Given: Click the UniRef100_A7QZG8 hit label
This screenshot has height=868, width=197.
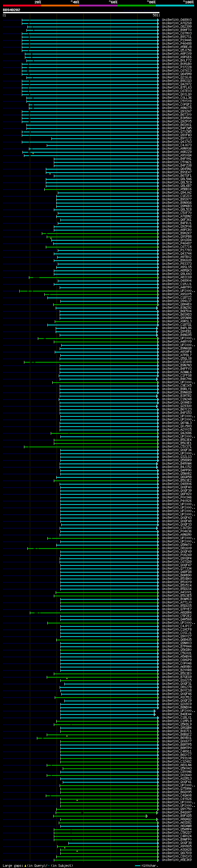Looking at the screenshot, I should coord(176,23).
